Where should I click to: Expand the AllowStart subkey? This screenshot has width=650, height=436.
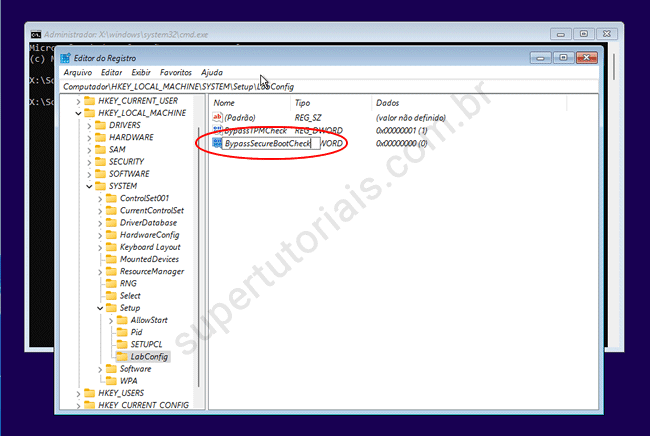pyautogui.click(x=111, y=320)
